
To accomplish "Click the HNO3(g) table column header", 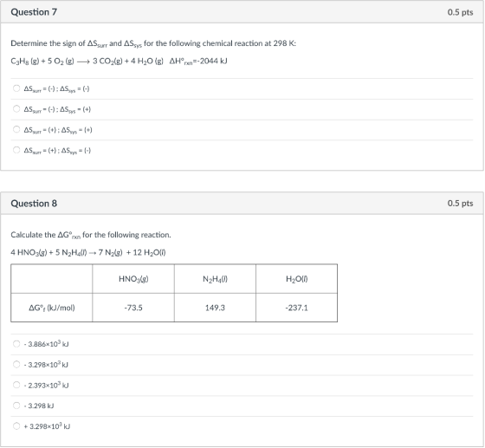I will [133, 279].
